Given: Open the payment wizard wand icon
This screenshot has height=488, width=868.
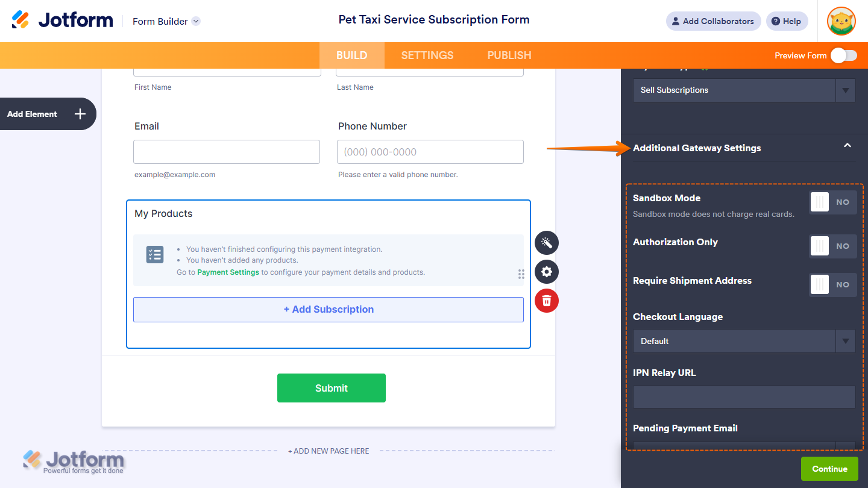Looking at the screenshot, I should point(546,243).
